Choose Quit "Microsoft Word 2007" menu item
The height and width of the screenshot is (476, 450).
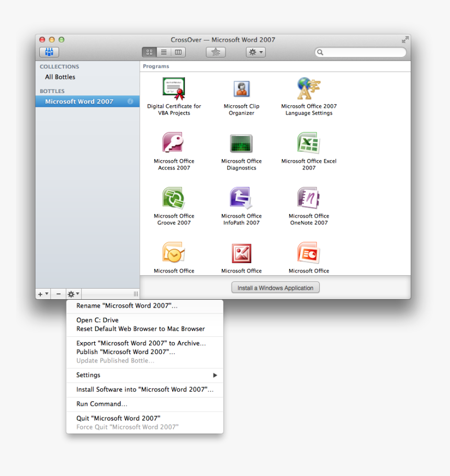(145, 418)
